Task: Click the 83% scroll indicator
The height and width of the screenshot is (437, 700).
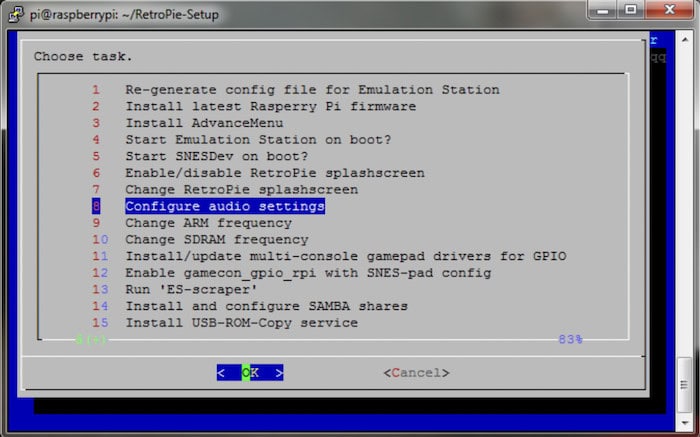Action: click(x=571, y=340)
